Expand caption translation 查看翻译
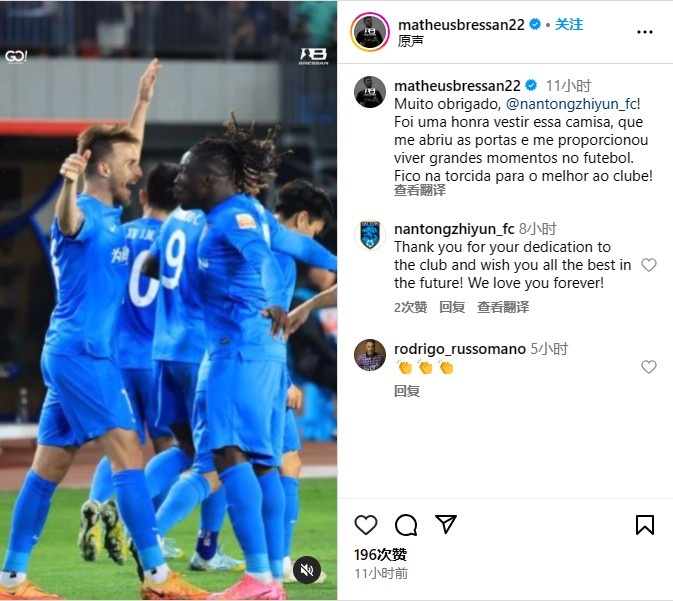This screenshot has width=673, height=601. pos(420,190)
